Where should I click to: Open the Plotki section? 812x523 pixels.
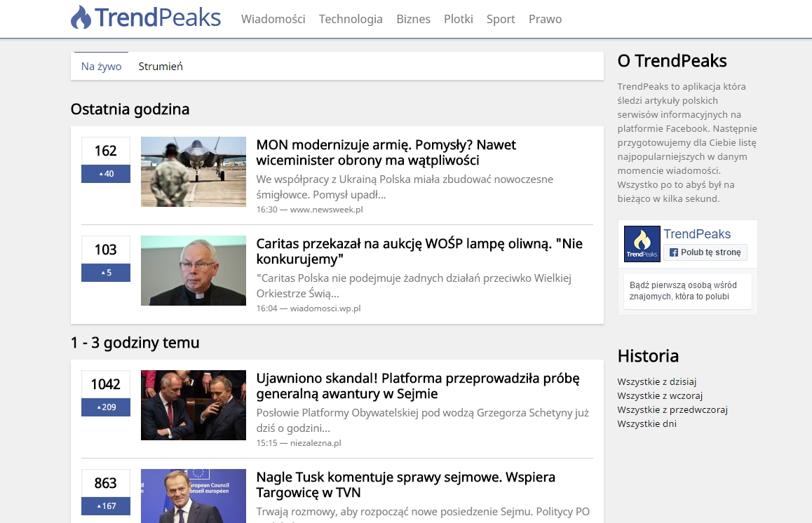tap(459, 19)
